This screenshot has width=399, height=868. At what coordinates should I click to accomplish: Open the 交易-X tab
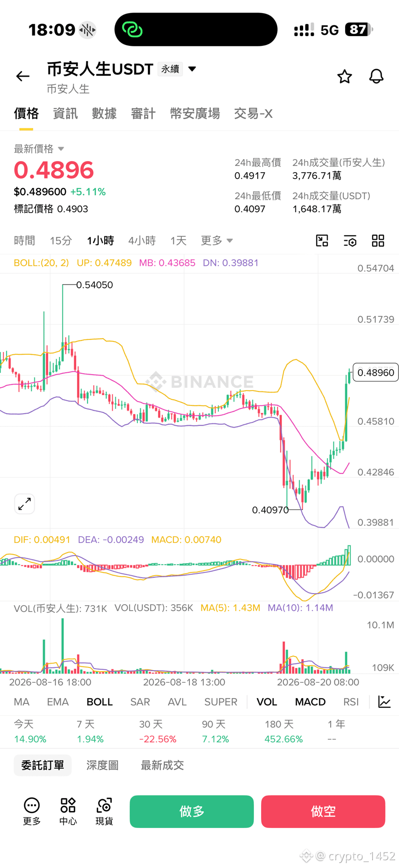253,114
